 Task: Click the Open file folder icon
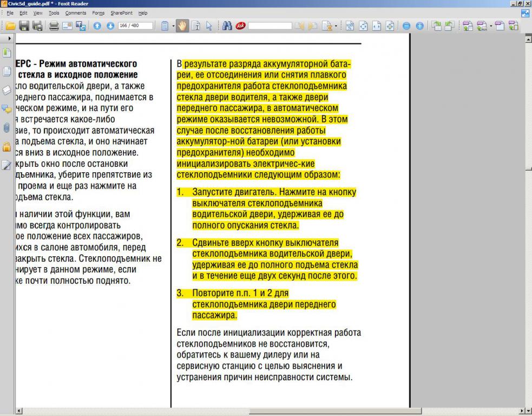[10, 25]
